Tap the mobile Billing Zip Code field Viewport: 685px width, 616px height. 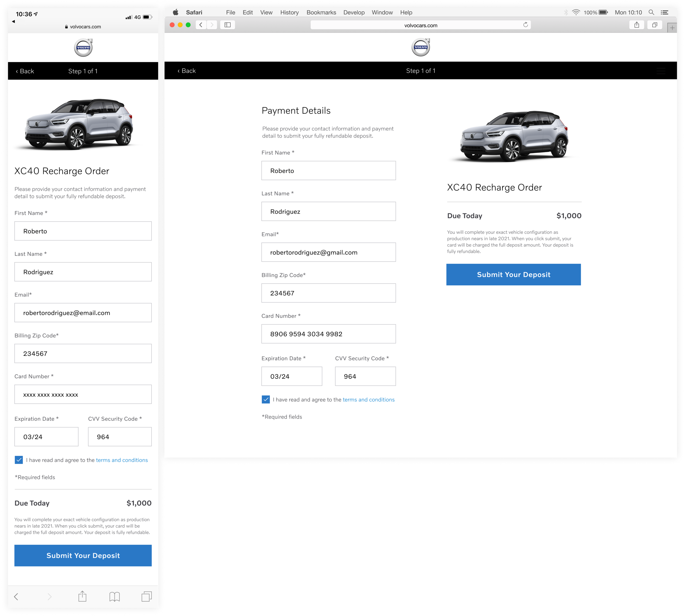83,354
